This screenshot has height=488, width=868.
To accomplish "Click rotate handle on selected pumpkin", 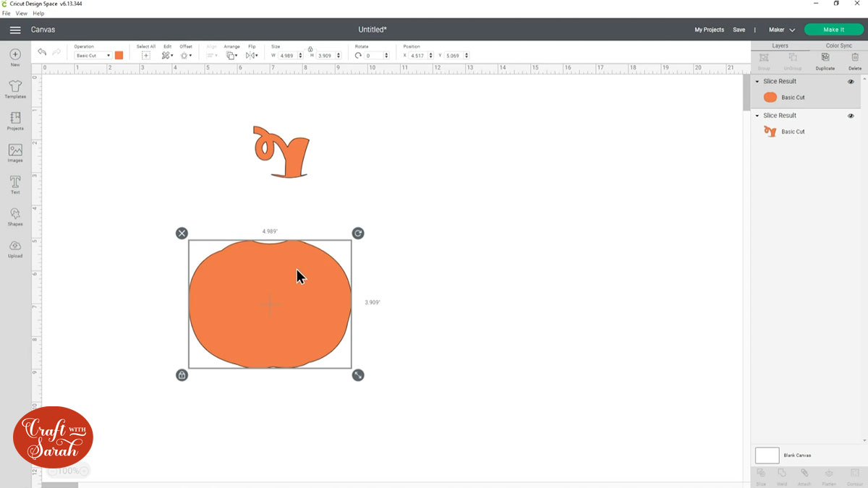I will (358, 233).
